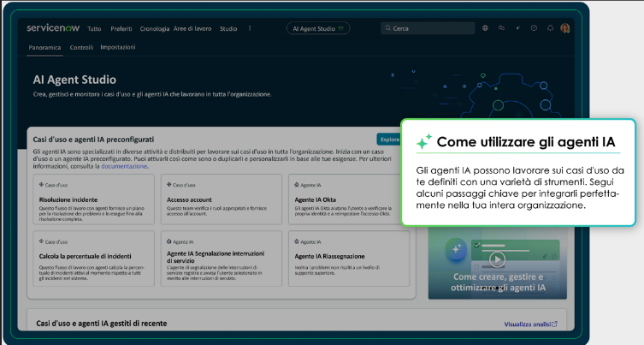This screenshot has width=644, height=345.
Task: Open the Preferiti menu
Action: point(121,29)
